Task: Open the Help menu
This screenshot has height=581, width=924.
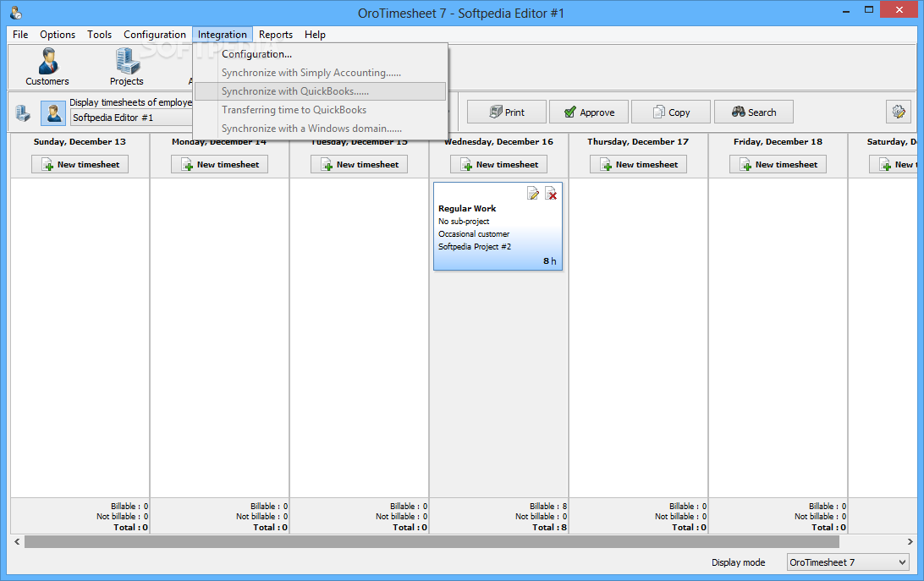Action: [315, 35]
